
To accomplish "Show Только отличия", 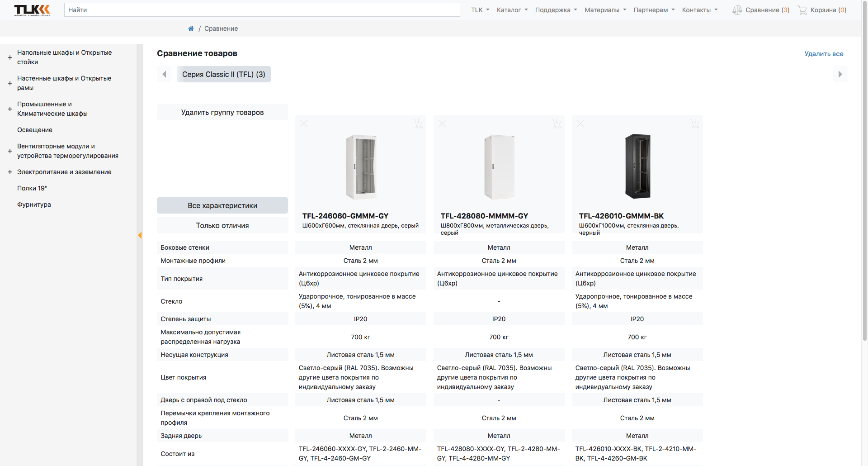I will [x=222, y=225].
